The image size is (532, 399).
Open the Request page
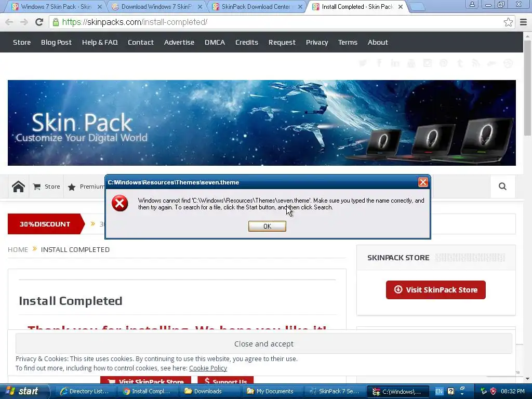point(282,43)
